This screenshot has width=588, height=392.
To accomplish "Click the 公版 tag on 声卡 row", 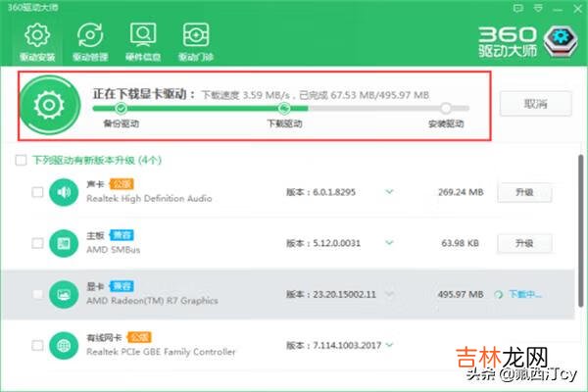I will click(122, 184).
